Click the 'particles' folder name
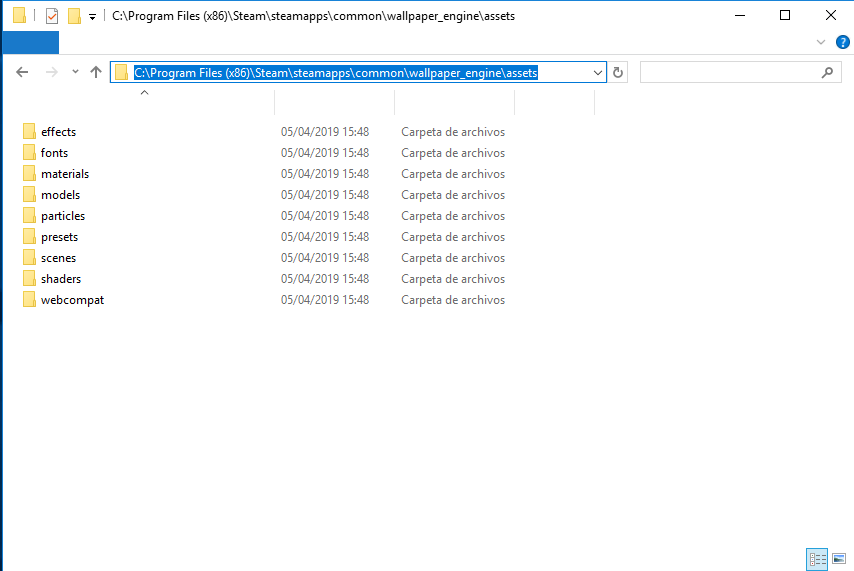This screenshot has height=571, width=854. (63, 216)
